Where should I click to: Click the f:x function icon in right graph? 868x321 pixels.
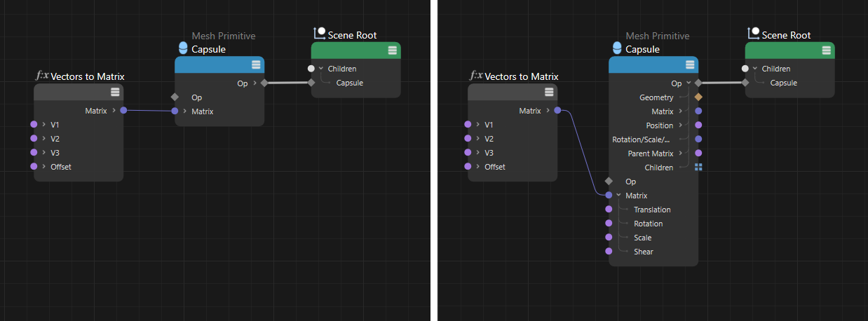click(x=476, y=76)
